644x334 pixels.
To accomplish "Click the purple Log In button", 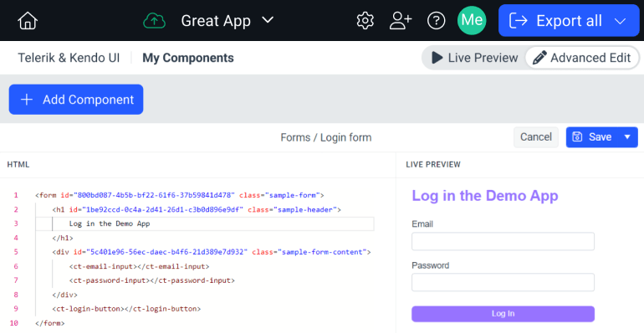I will click(x=503, y=313).
